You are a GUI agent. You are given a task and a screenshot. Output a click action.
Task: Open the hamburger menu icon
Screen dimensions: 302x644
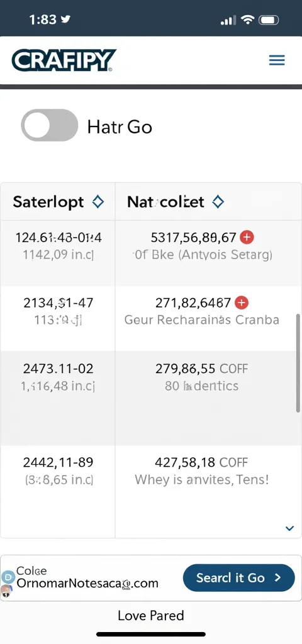coord(277,61)
